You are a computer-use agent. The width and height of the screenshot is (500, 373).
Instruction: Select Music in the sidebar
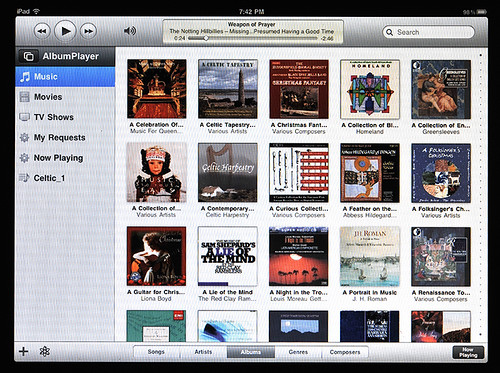65,77
